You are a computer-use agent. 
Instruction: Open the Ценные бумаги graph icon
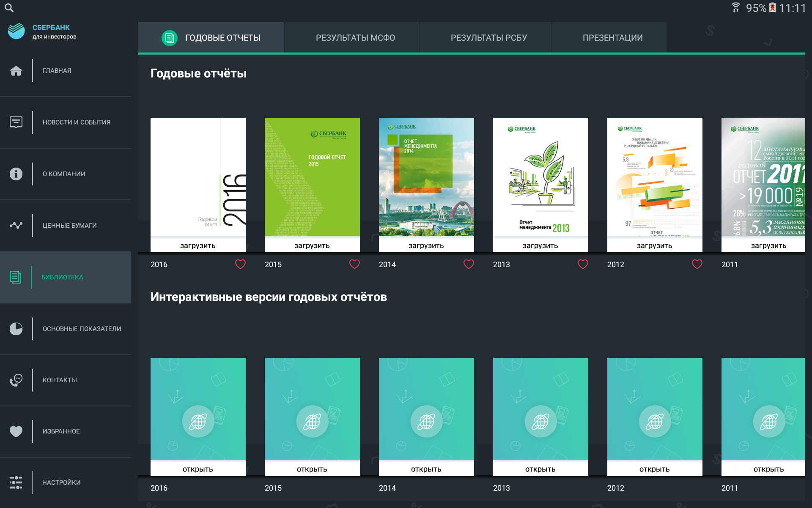pos(16,225)
